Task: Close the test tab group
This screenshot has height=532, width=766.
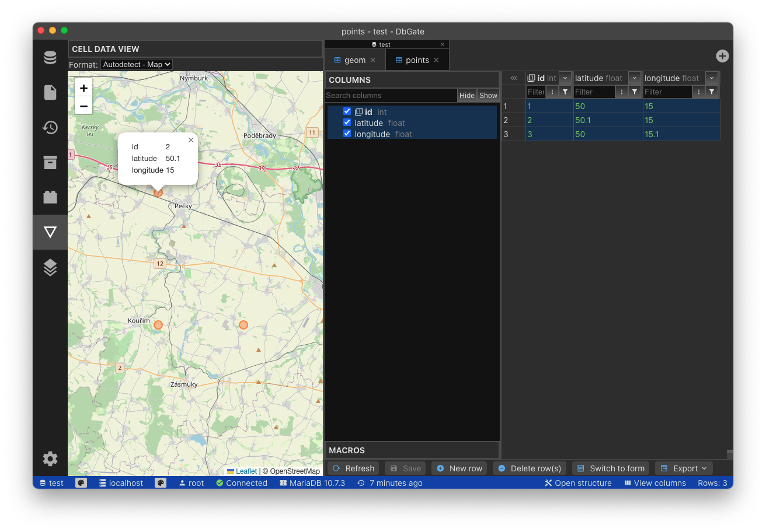Action: [x=443, y=44]
